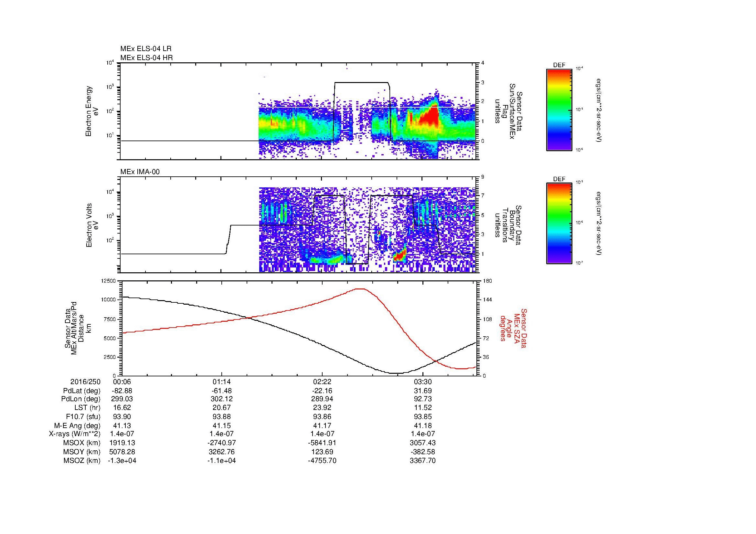Click F10.7 value '93.90'
Screen dimensions: 756x534
[x=122, y=416]
